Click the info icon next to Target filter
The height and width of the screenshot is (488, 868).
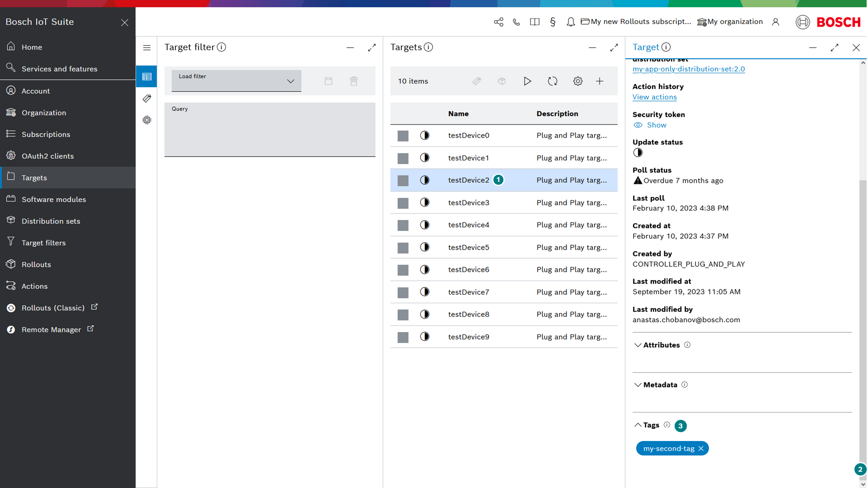pos(221,47)
